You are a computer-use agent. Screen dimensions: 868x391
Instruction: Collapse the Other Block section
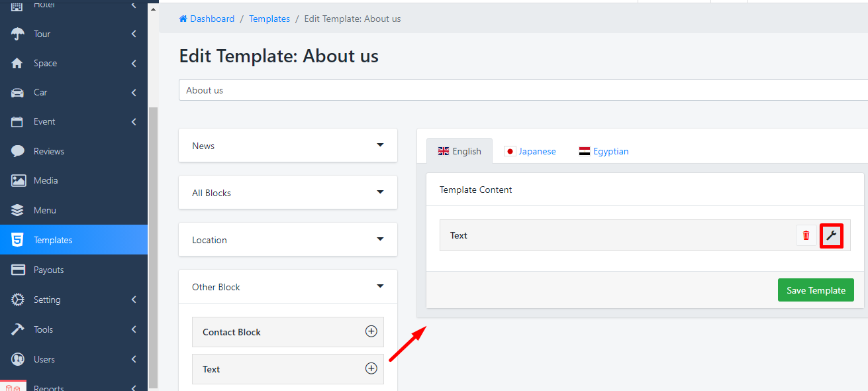[x=380, y=286]
